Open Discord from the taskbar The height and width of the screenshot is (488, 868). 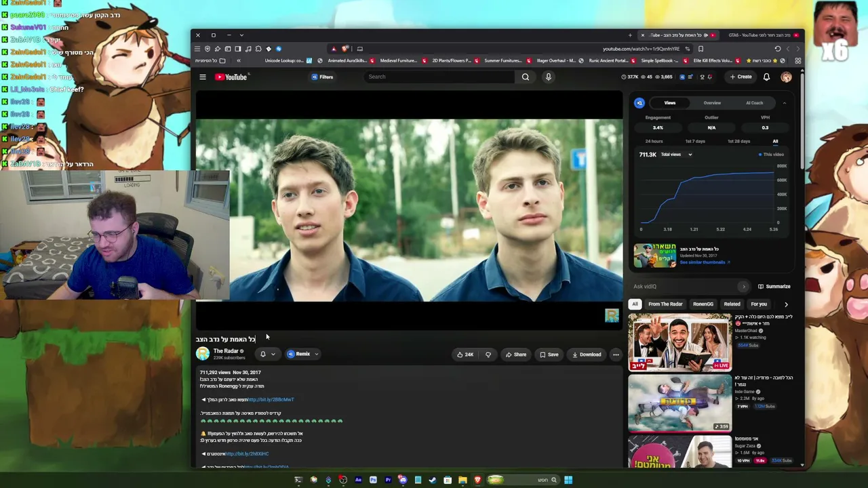click(403, 480)
